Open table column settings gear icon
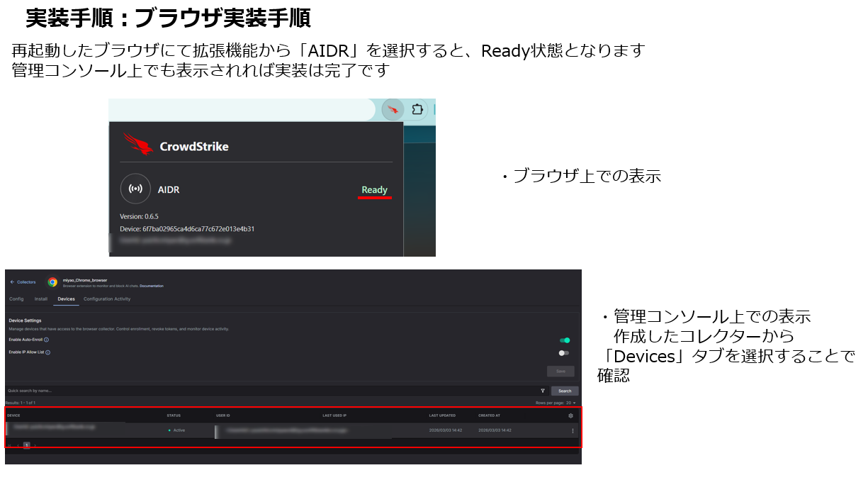868x480 pixels. click(570, 415)
